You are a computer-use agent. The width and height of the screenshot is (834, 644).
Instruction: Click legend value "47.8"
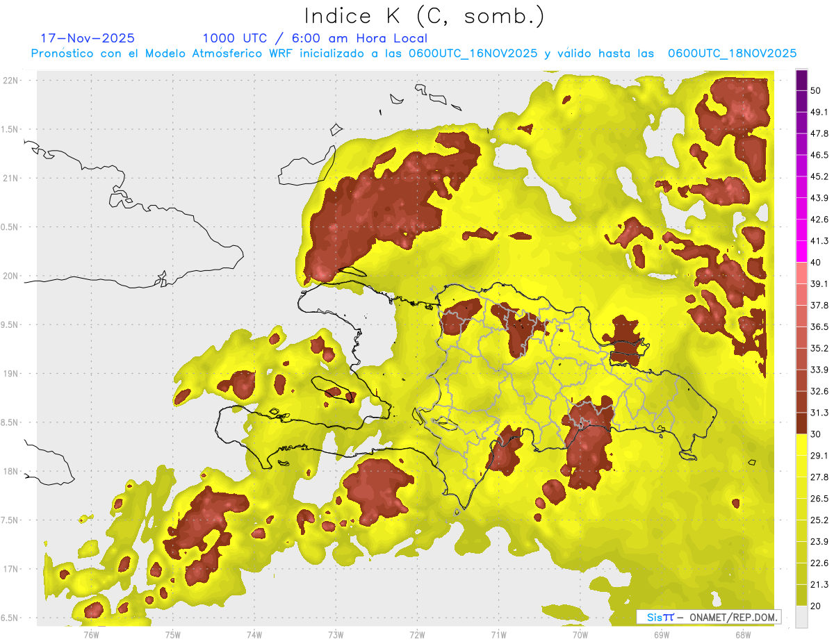[x=819, y=133]
